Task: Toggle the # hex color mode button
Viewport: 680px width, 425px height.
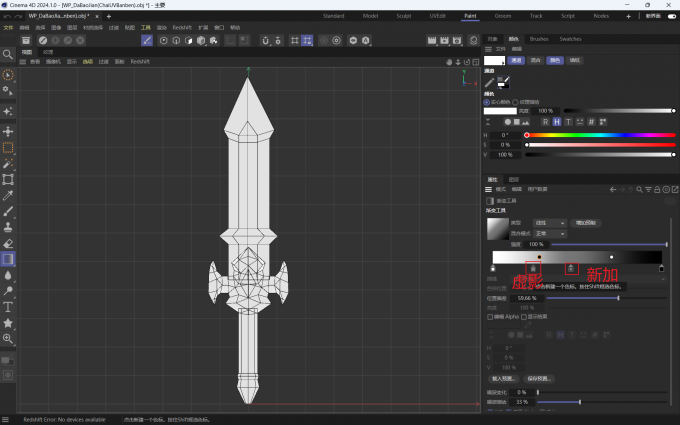Action: pos(591,122)
